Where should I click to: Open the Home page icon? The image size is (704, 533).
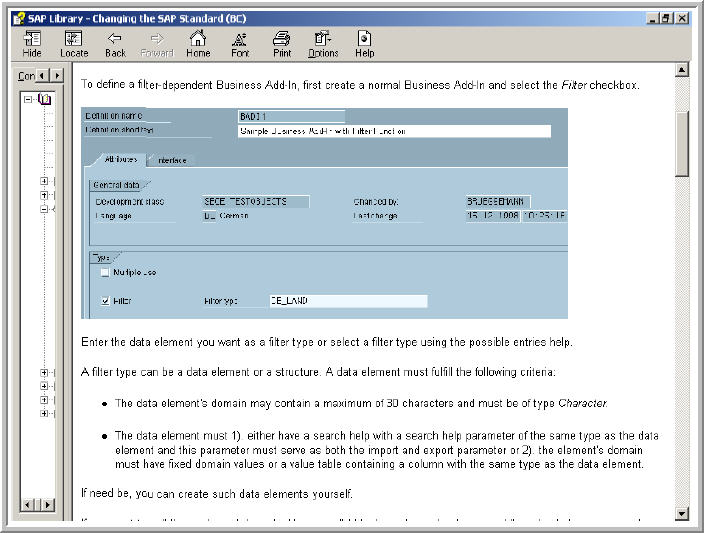click(x=198, y=44)
